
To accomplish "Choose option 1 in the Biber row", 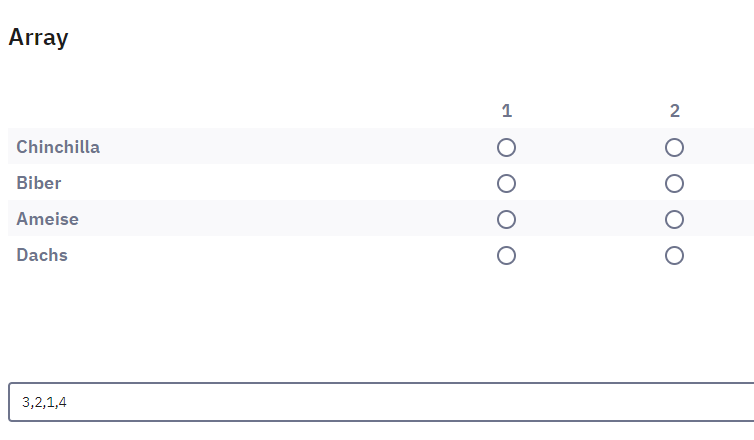I will (506, 184).
